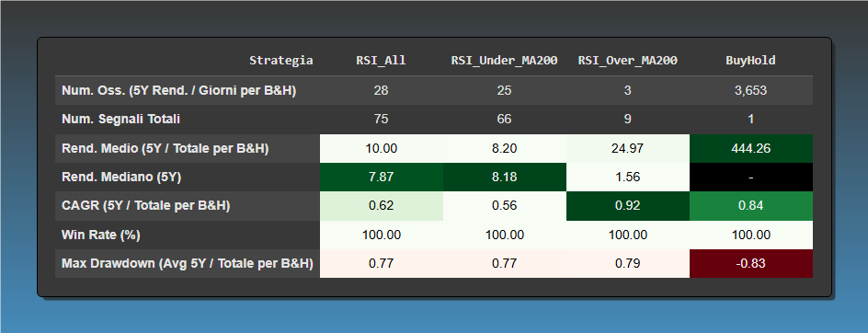Click the CAGR cell 0.92
Screen dimensions: 868x333
(628, 206)
